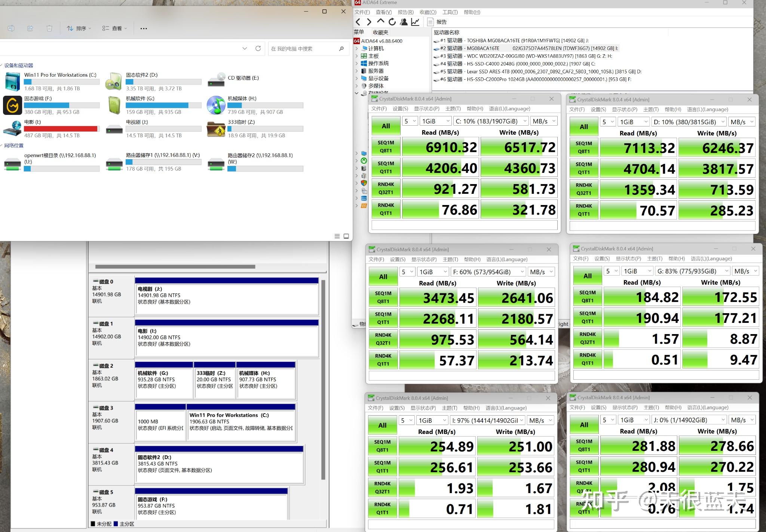This screenshot has height=532, width=766.
Task: Open 电影 (I:) drive icon
Action: pos(12,128)
